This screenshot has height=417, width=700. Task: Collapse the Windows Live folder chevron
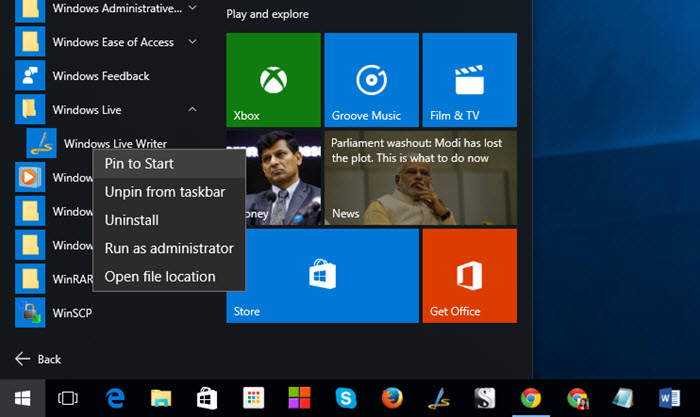[192, 109]
